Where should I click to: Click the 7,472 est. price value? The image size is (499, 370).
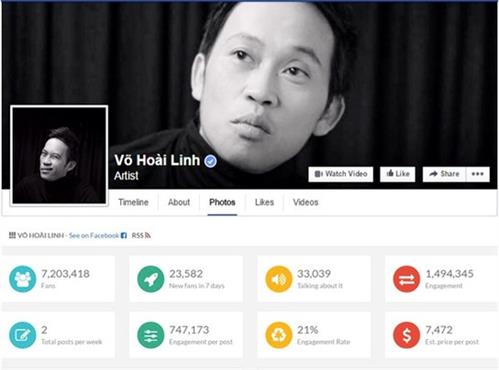click(439, 330)
